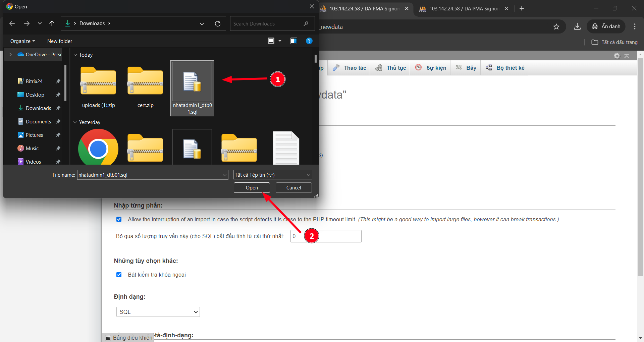Viewport: 644px width, 342px height.
Task: Open the Chrome three-dot menu
Action: tap(635, 26)
